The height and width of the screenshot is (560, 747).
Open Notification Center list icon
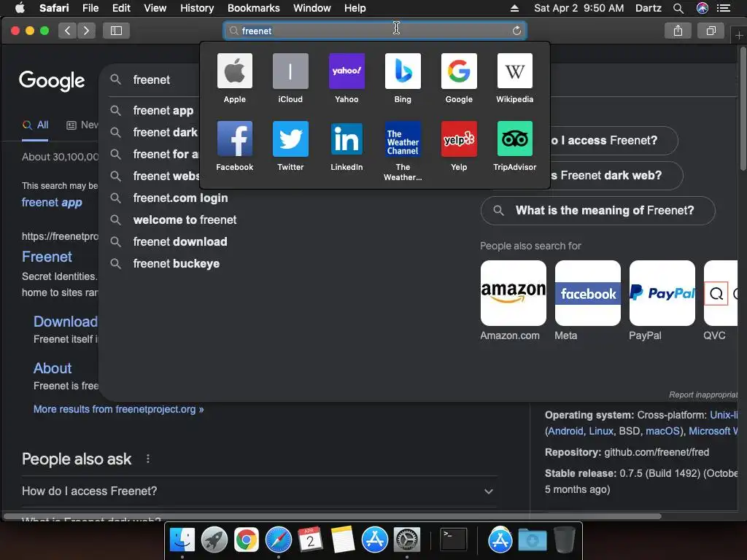tap(724, 8)
